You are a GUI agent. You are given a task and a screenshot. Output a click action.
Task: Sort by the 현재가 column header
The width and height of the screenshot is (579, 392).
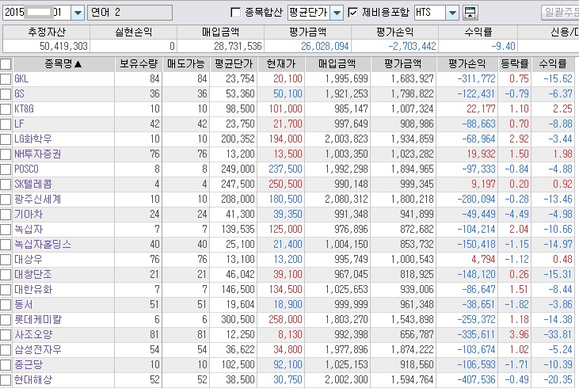coord(281,64)
